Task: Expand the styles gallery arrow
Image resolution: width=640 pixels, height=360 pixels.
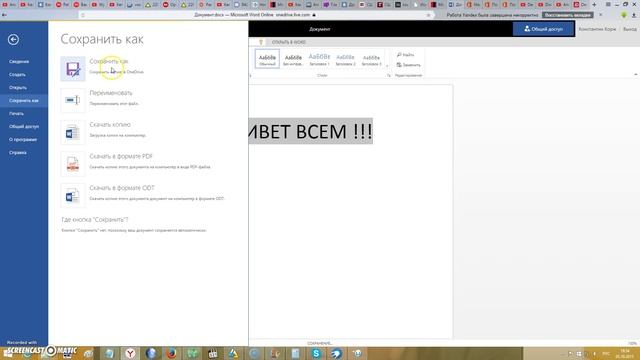Action: click(387, 66)
